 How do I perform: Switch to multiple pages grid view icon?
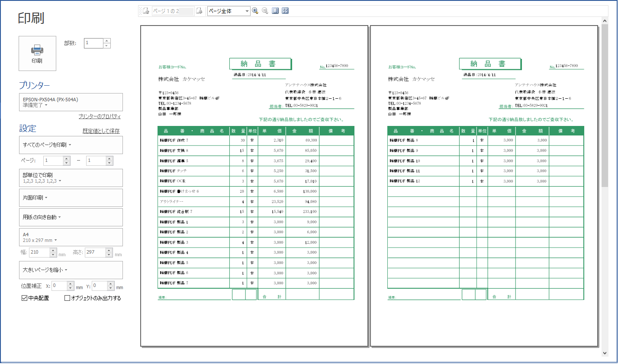[x=285, y=11]
